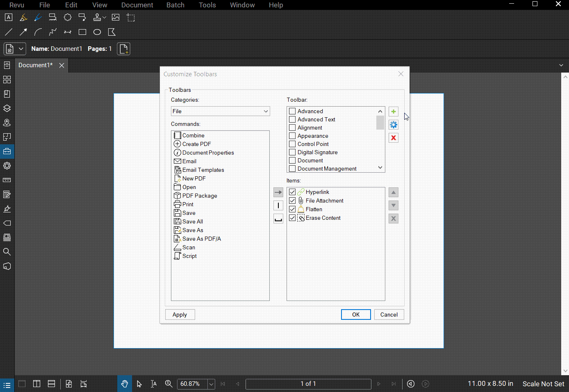Open the Categories dropdown showing File
569x392 pixels.
tap(220, 111)
